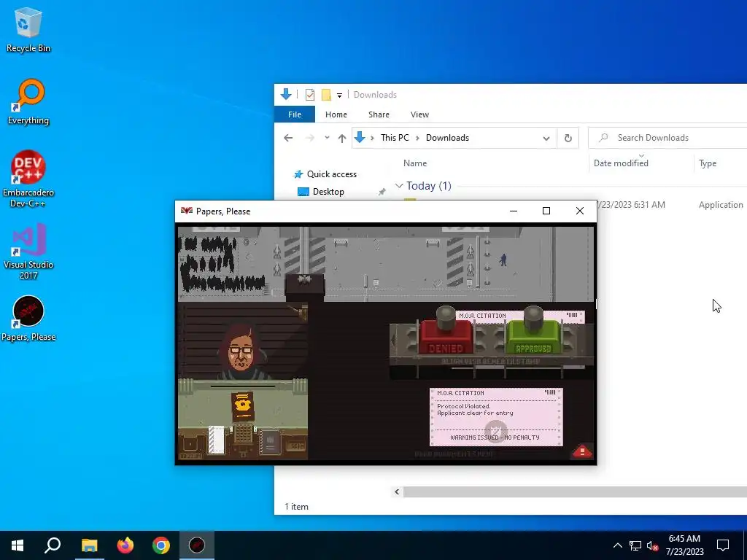
Task: Click the intercom grille on the desk
Action: pos(243,434)
